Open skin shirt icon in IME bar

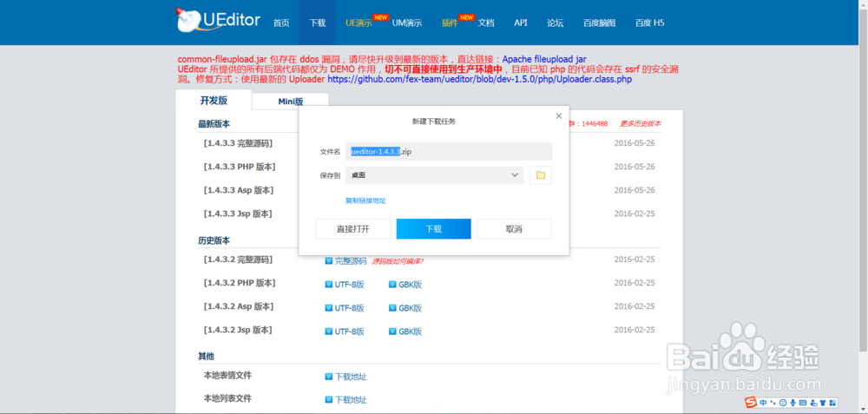(823, 403)
